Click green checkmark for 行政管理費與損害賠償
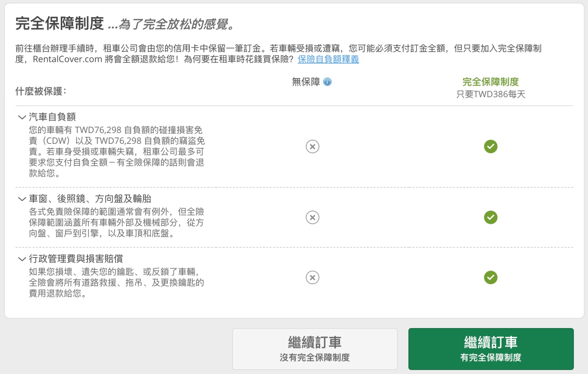The image size is (588, 374). click(490, 278)
